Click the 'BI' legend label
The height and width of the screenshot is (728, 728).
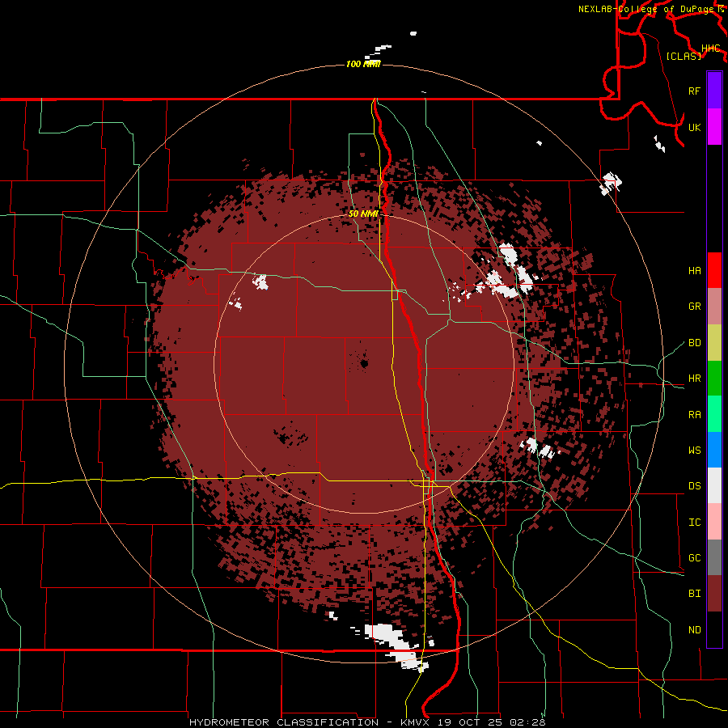(694, 594)
